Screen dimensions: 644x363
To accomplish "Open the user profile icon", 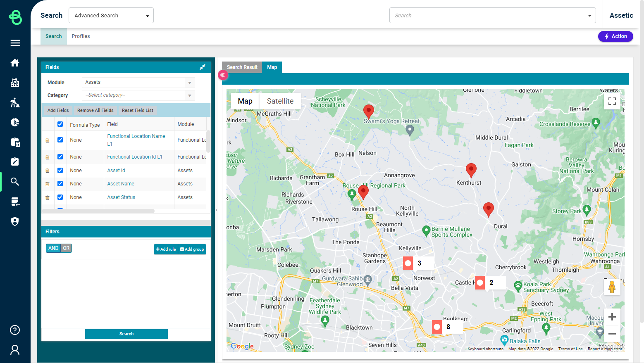I will pos(15,350).
